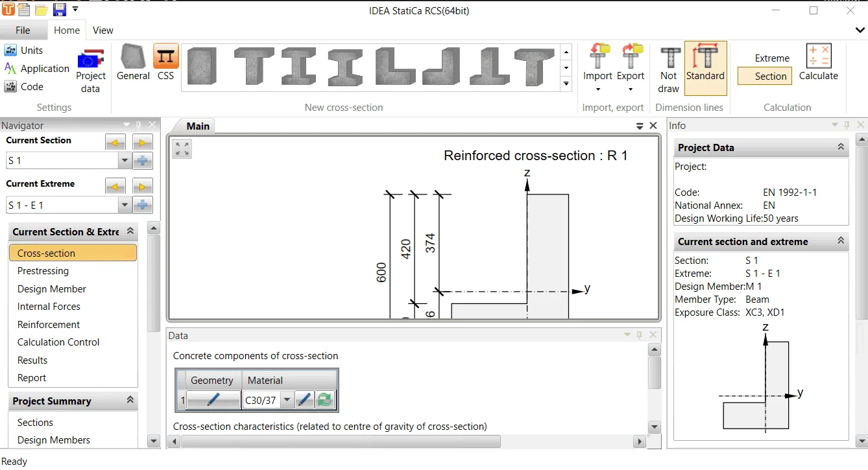Screen dimensions: 868x470
Task: Select the rectangular cross-section shape
Action: click(x=201, y=67)
